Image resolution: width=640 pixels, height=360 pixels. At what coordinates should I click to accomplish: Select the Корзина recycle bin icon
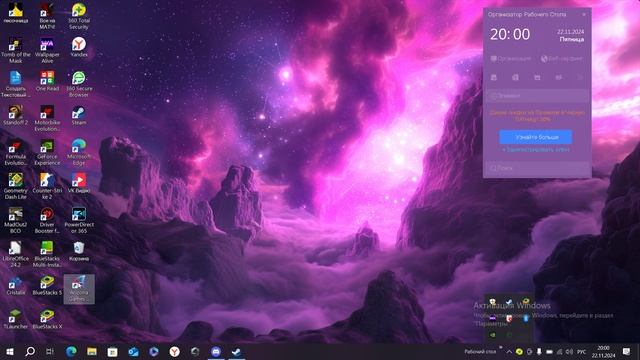(x=79, y=251)
